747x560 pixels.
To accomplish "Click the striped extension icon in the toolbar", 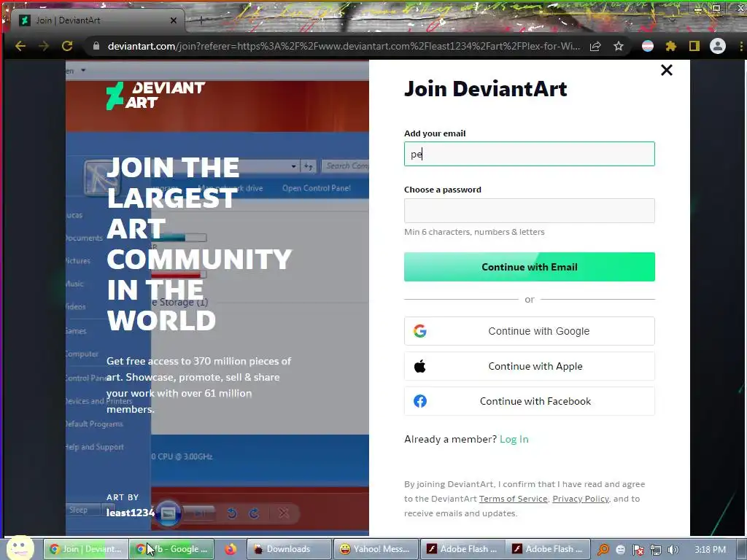I will coord(648,46).
